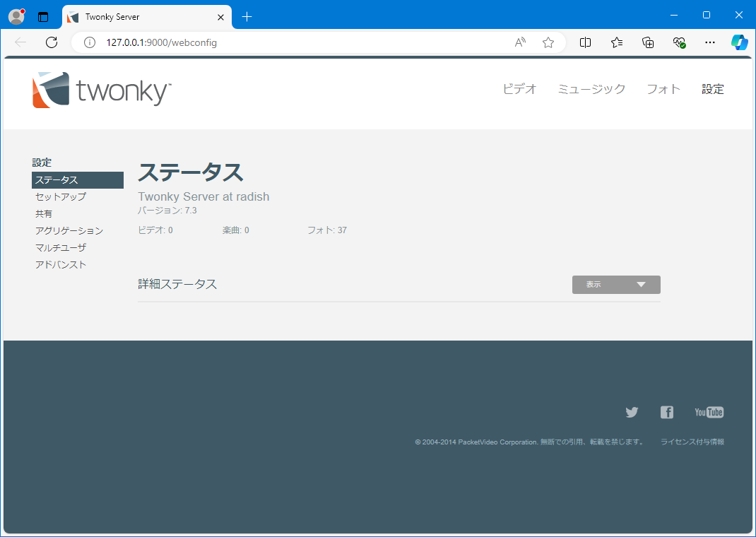Image resolution: width=756 pixels, height=537 pixels.
Task: Add this page to favorites
Action: 548,42
